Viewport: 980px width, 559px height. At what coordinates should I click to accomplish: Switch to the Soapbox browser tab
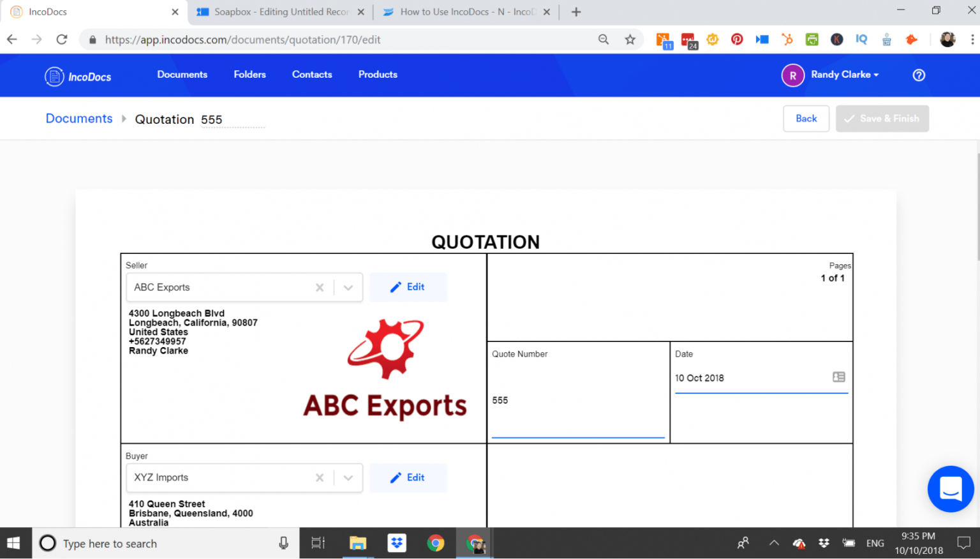click(x=274, y=11)
